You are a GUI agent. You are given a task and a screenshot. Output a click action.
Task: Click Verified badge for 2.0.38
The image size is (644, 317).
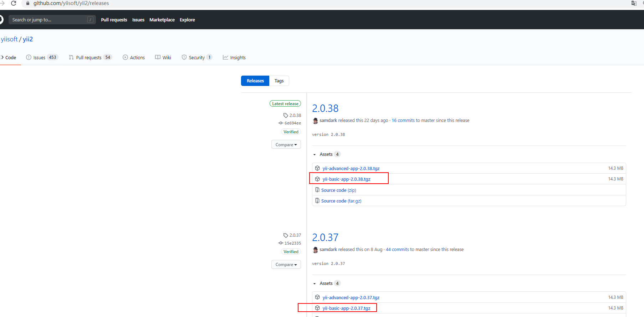(291, 132)
